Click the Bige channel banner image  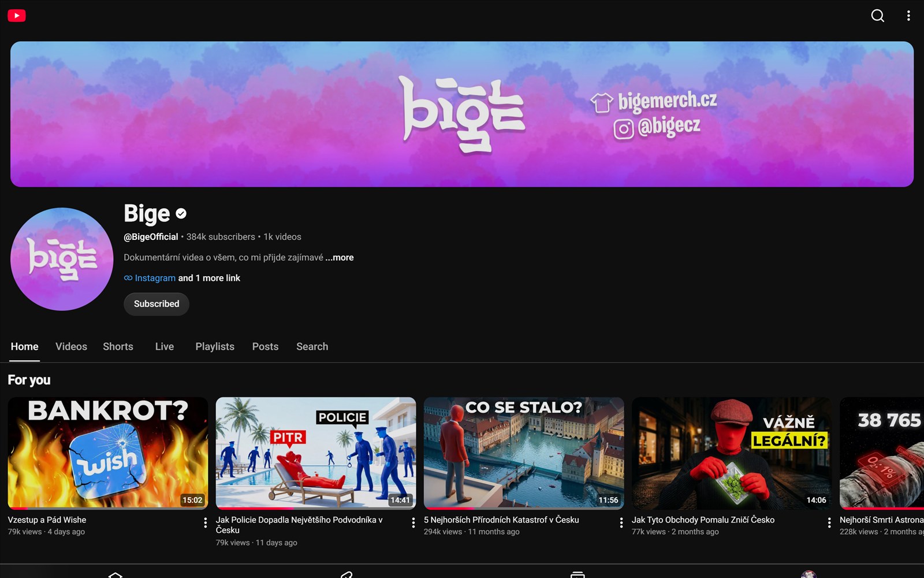coord(462,114)
